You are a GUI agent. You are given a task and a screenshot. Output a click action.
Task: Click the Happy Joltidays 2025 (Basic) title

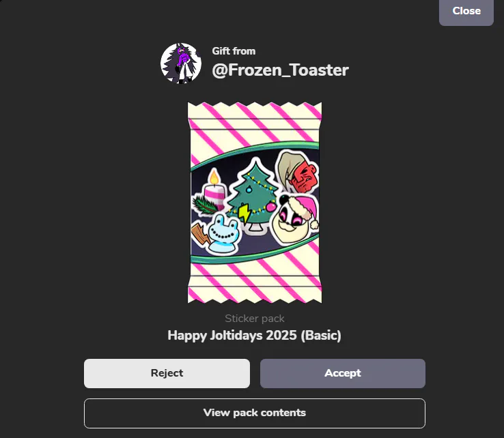pyautogui.click(x=254, y=335)
